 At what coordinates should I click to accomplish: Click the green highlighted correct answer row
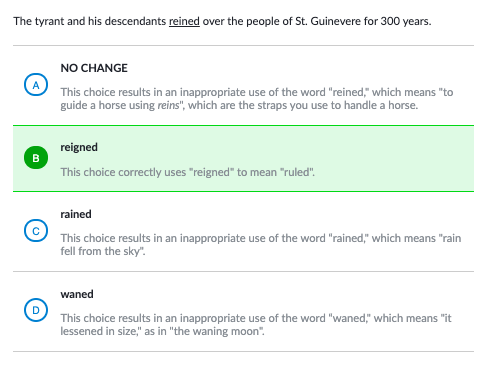243,158
